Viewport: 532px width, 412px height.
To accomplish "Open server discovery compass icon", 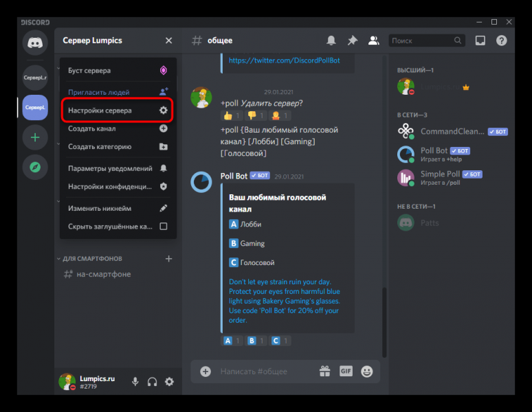I will click(35, 167).
